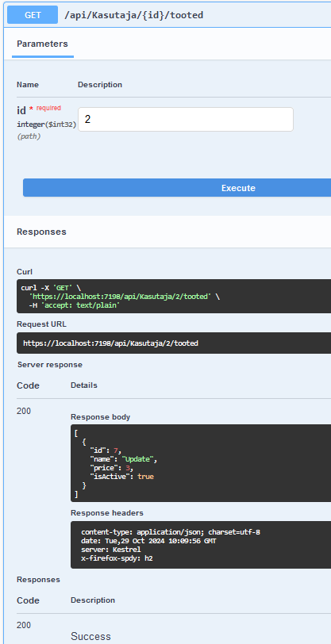The width and height of the screenshot is (331, 644).
Task: Collapse the GET /api/Kasutaja/{id}/tooted operation
Action: [168, 15]
